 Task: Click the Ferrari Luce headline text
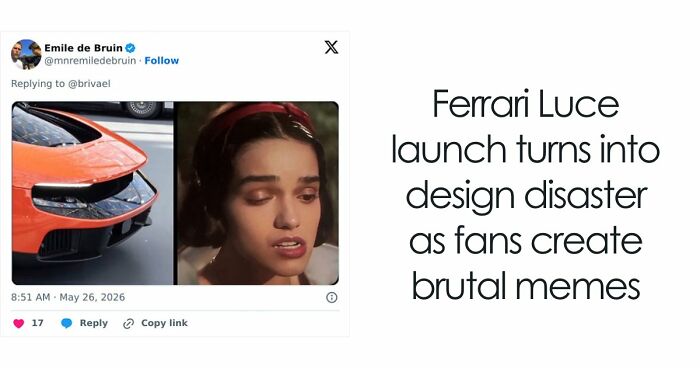[x=525, y=195]
